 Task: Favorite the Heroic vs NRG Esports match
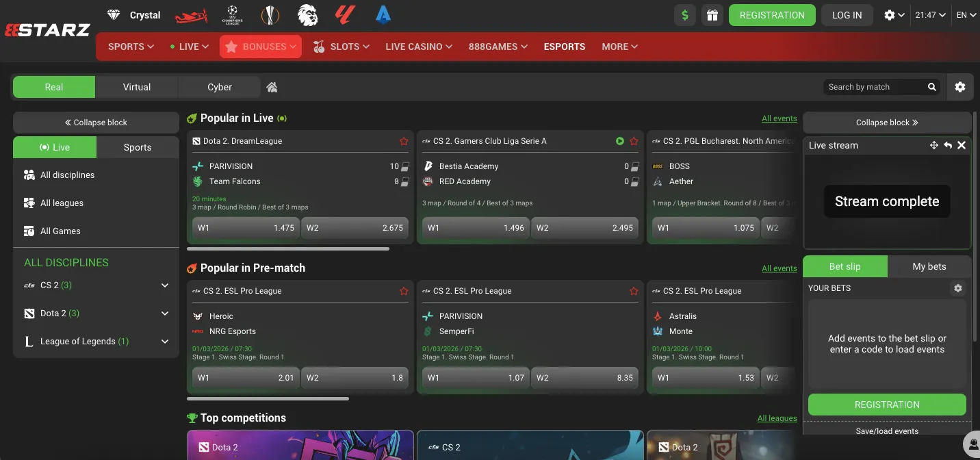[404, 291]
